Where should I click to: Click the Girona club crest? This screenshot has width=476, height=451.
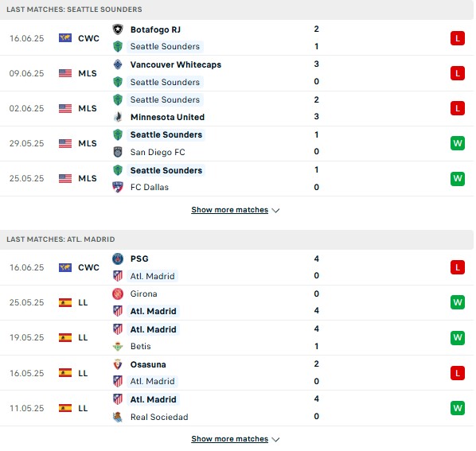click(118, 294)
